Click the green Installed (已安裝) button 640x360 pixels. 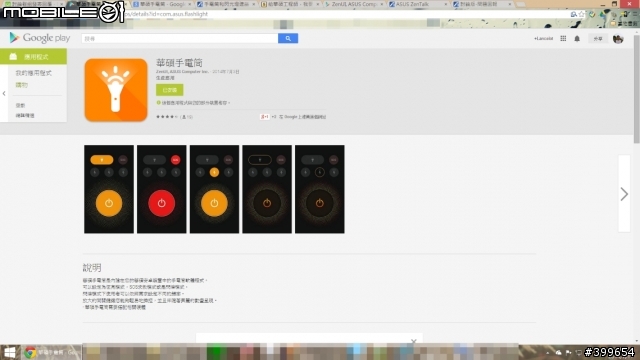tap(169, 90)
